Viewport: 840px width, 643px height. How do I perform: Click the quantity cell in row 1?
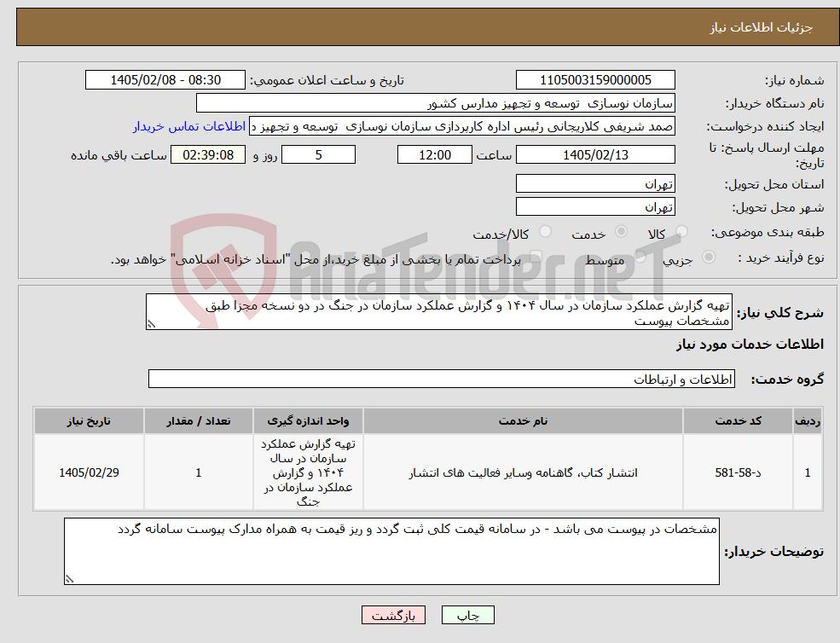point(198,472)
